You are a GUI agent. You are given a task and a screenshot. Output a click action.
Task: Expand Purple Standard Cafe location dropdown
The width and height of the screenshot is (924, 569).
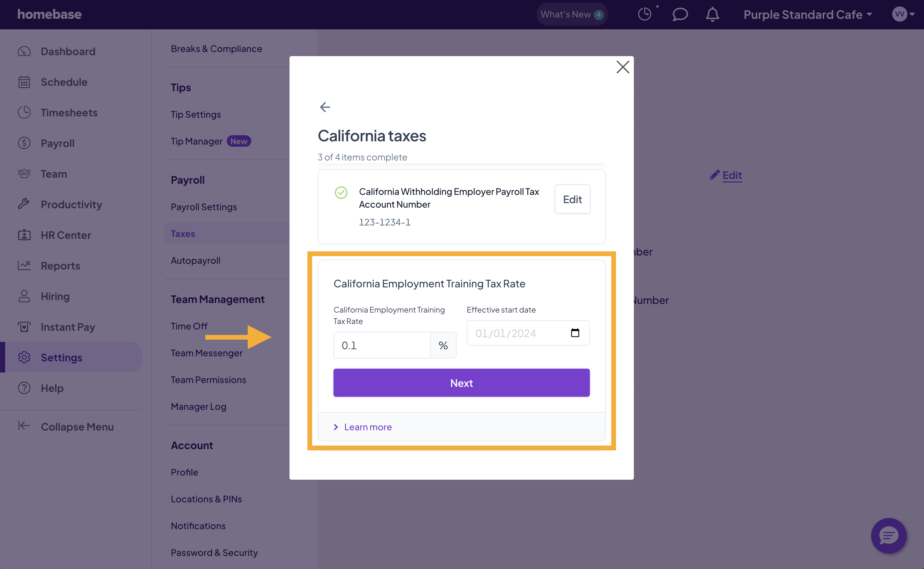808,14
